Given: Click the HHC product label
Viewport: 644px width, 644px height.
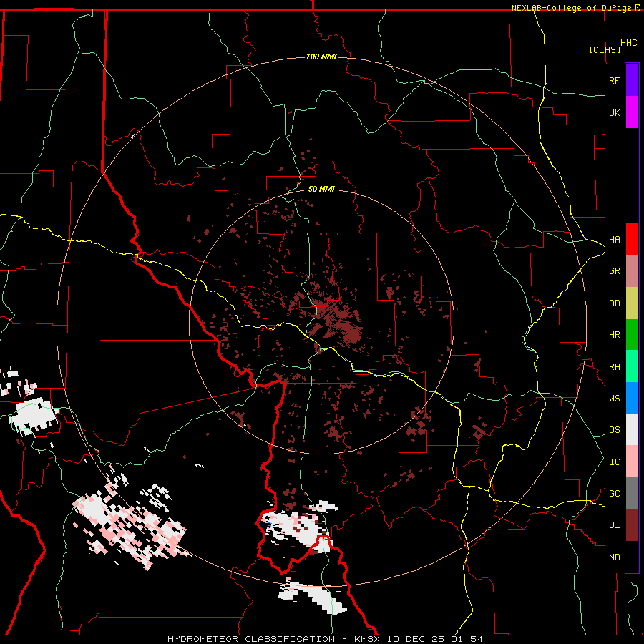Looking at the screenshot, I should pos(629,43).
